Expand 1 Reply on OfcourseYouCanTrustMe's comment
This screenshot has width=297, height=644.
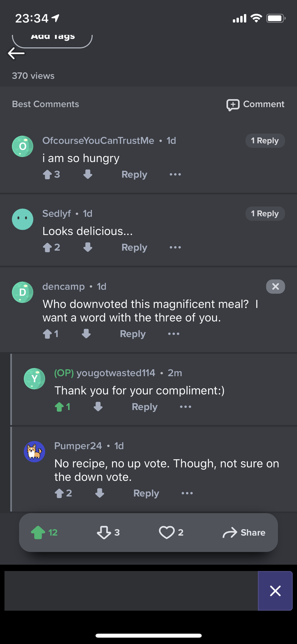pos(265,141)
